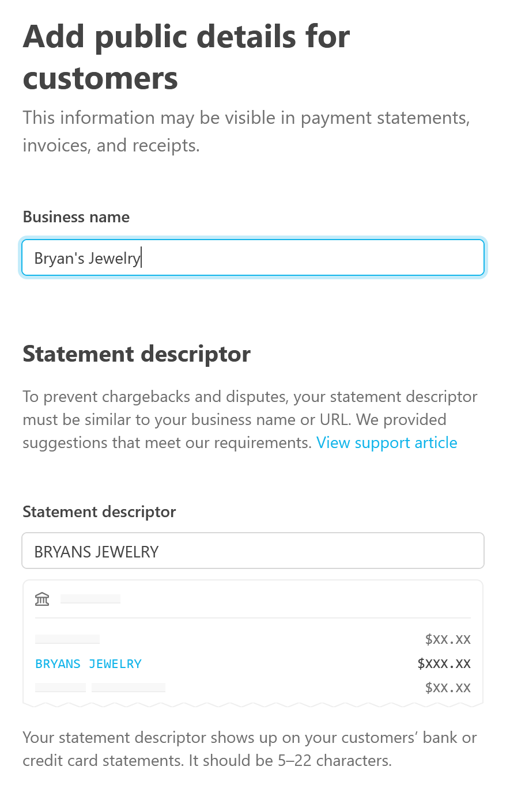The image size is (510, 812).
Task: Click the zigzag bottom edge of statement preview
Action: 252,705
